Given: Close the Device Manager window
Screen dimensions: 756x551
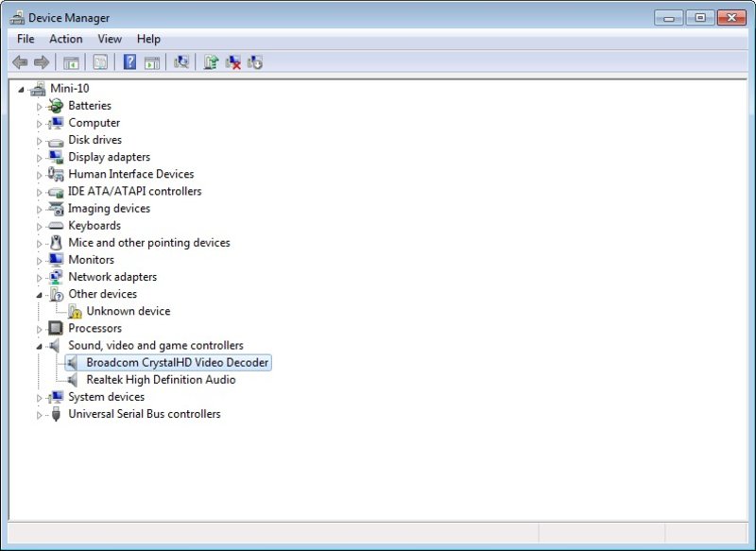Looking at the screenshot, I should [731, 18].
